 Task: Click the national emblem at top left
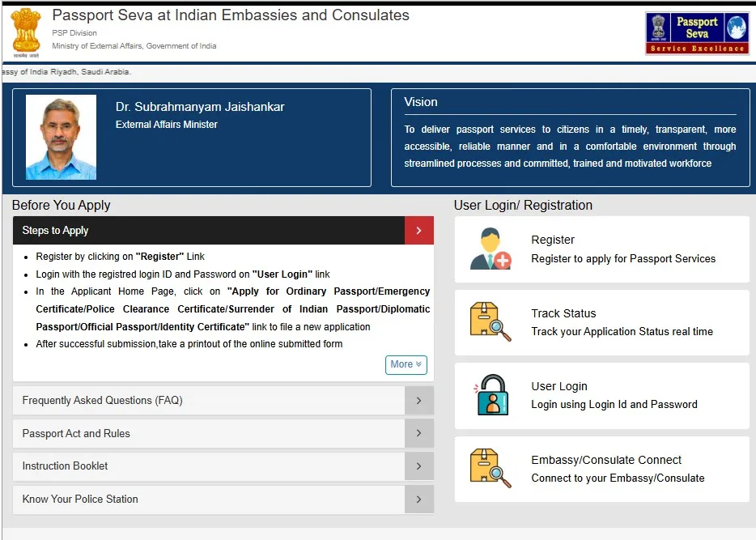[25, 32]
